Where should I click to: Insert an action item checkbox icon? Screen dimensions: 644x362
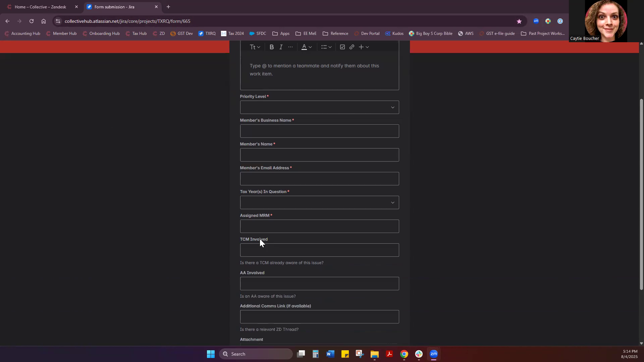342,47
